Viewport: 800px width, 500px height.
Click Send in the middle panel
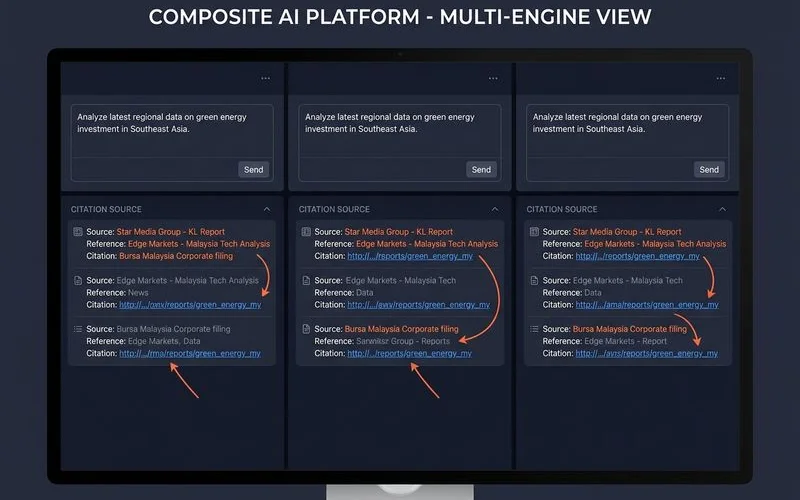(481, 169)
